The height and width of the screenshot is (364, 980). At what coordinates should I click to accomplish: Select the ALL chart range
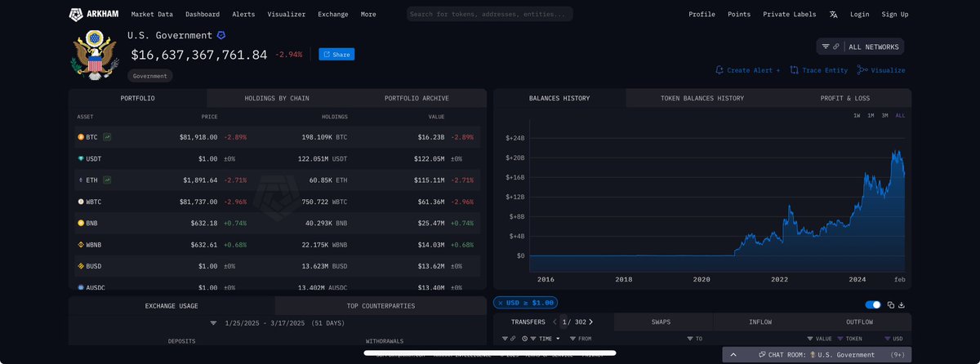pyautogui.click(x=900, y=116)
